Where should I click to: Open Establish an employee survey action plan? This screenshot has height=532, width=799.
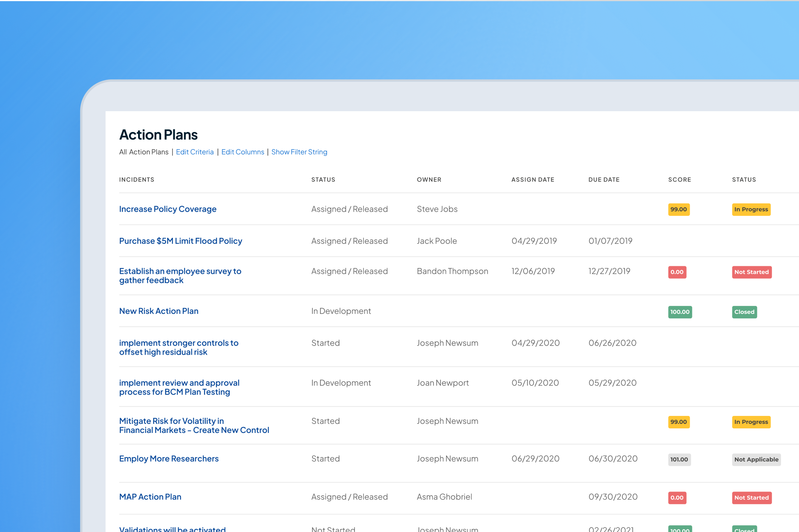tap(180, 276)
